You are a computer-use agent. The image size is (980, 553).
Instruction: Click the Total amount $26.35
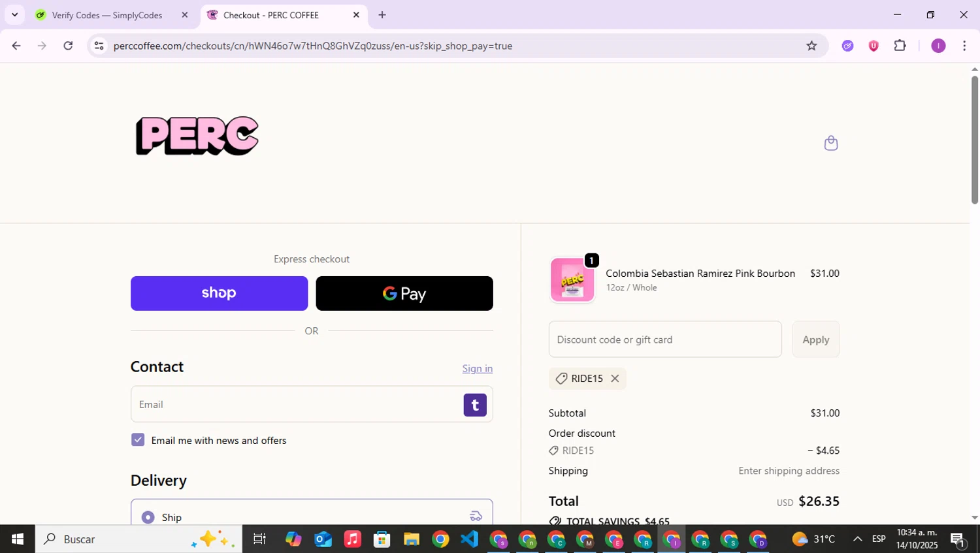[x=819, y=501]
